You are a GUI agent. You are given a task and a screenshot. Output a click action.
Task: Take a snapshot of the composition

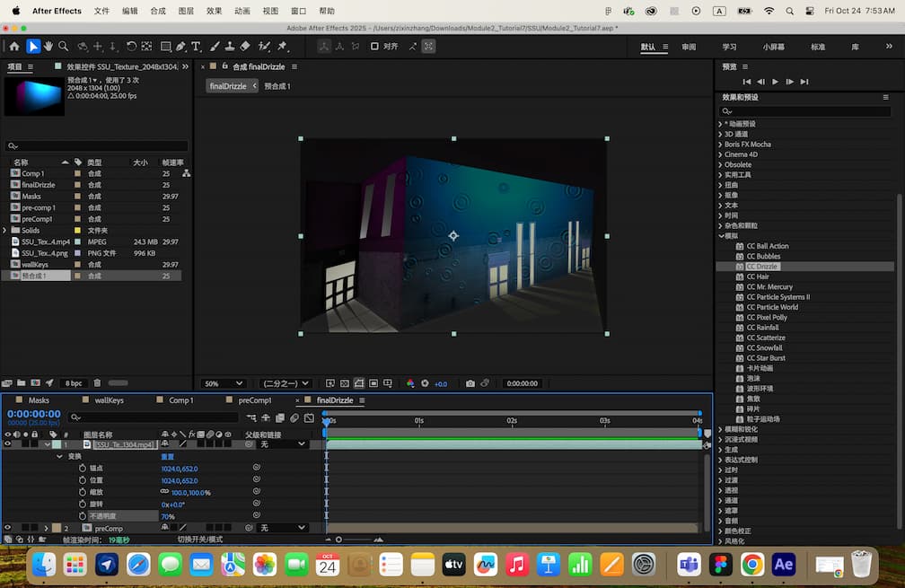point(470,383)
